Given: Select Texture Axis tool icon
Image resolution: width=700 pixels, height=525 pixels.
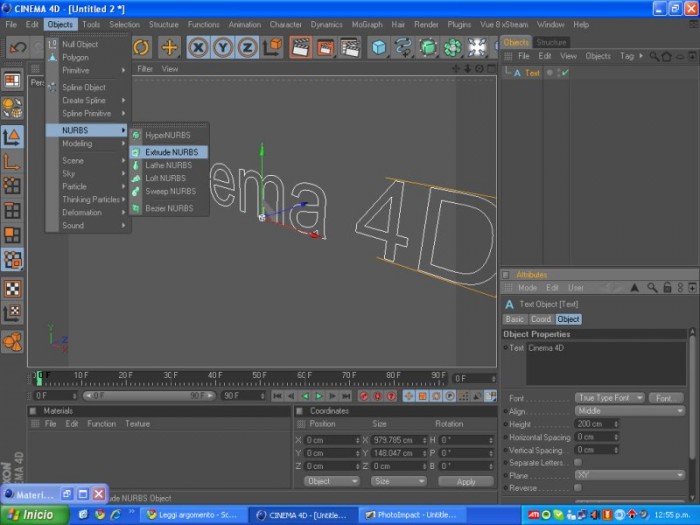Looking at the screenshot, I should (x=12, y=312).
